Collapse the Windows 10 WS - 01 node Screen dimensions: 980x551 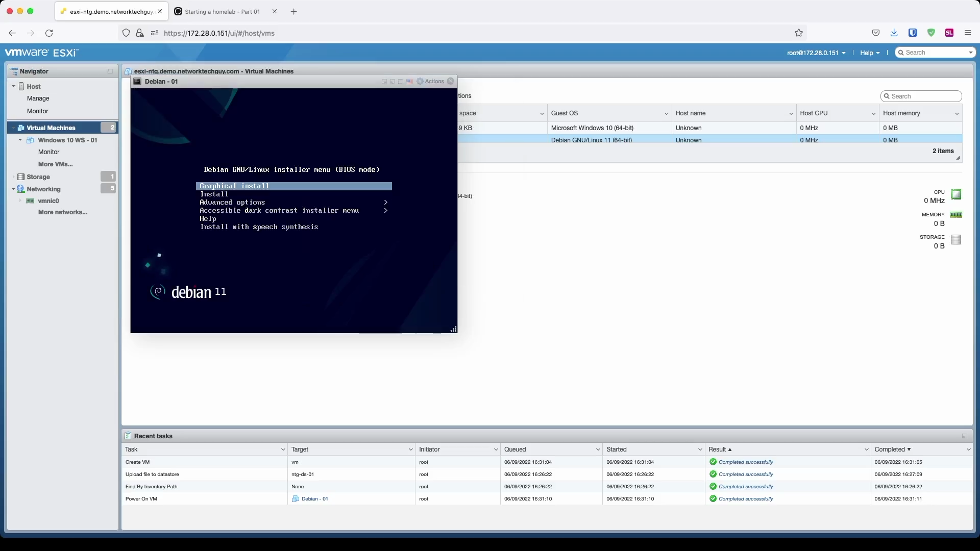tap(20, 140)
